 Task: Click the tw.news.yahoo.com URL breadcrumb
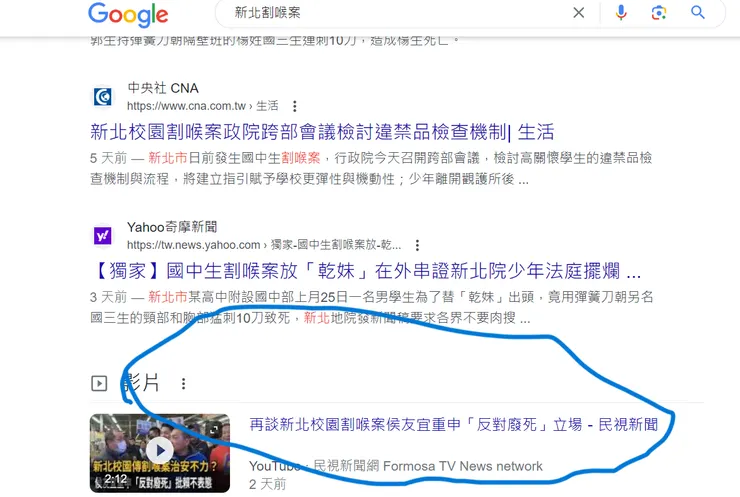click(264, 245)
